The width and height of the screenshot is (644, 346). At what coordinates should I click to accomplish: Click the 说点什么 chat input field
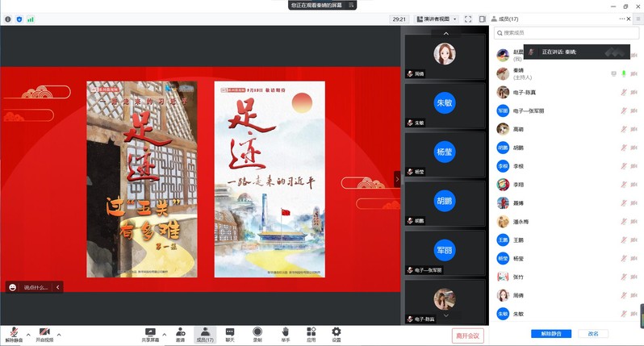(36, 287)
